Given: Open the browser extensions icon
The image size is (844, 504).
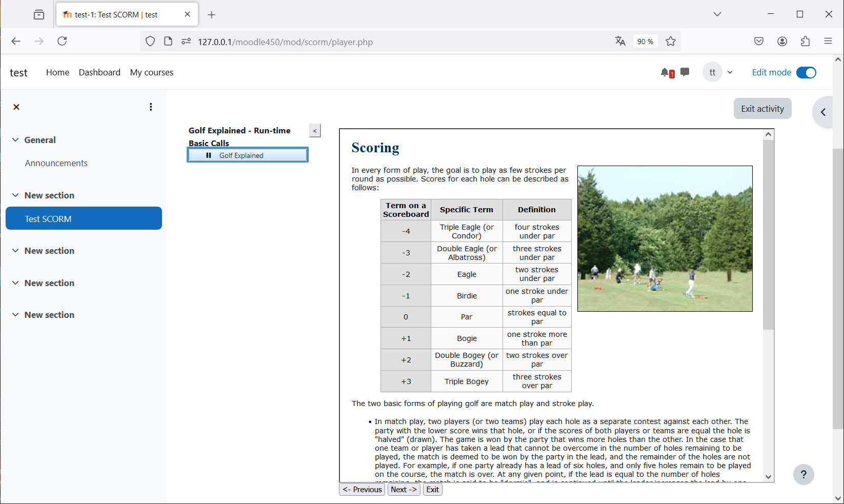Looking at the screenshot, I should click(x=805, y=42).
